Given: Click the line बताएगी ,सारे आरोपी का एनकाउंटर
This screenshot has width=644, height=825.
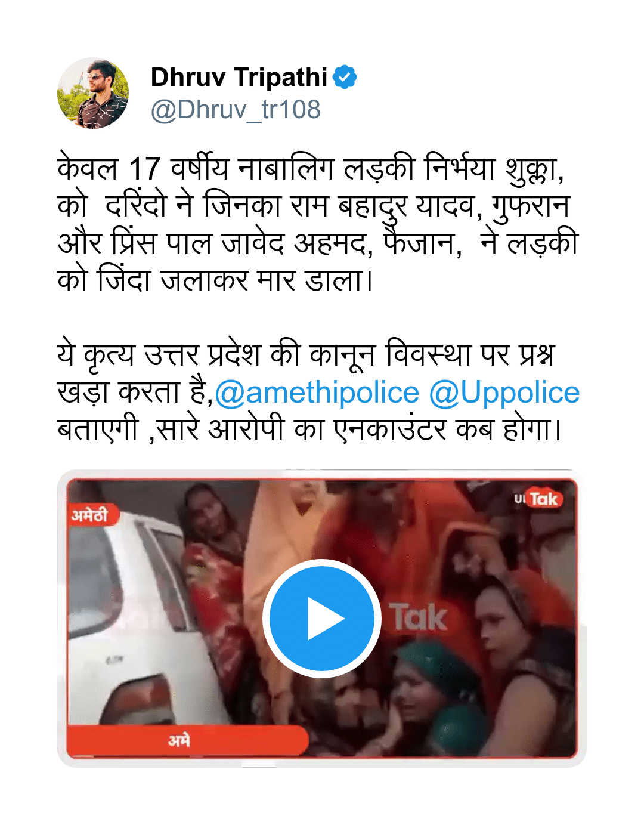Looking at the screenshot, I should click(x=309, y=430).
